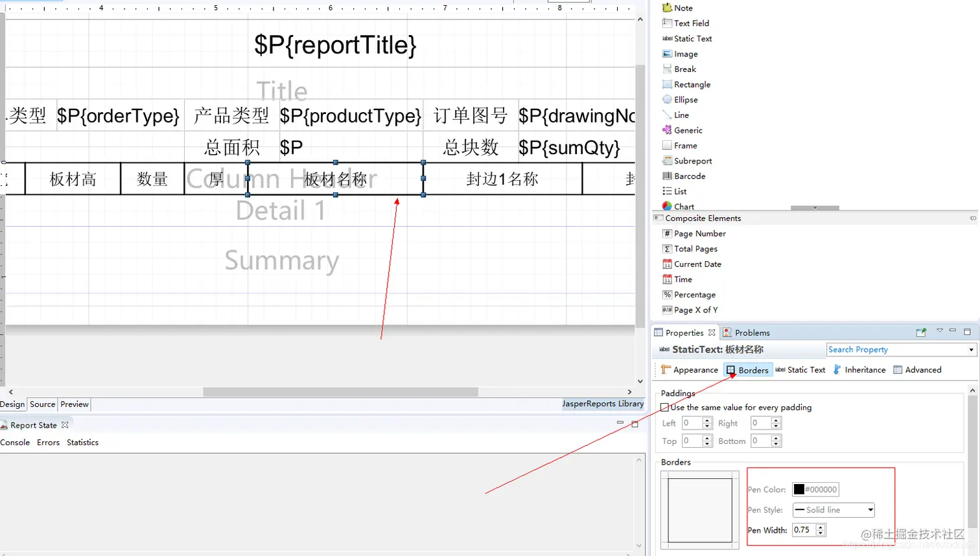The image size is (980, 556).
Task: Switch to the Source editor tab
Action: tap(43, 404)
